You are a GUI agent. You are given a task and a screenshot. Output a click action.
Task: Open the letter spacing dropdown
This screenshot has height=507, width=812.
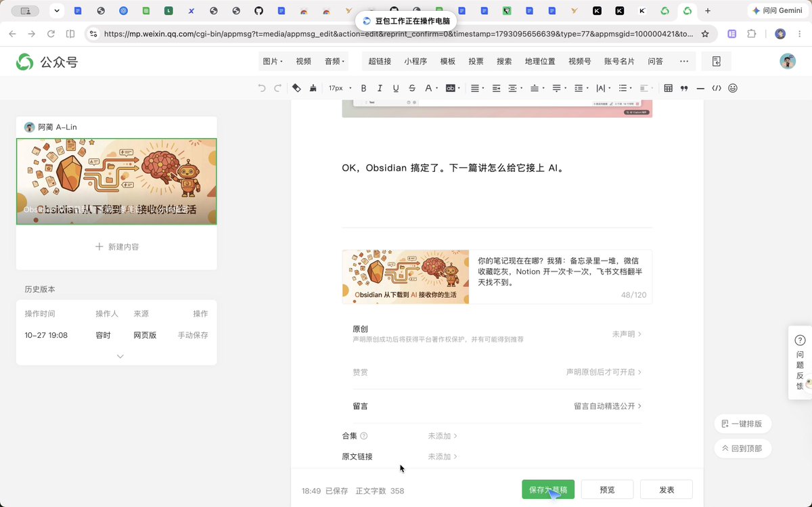point(602,88)
